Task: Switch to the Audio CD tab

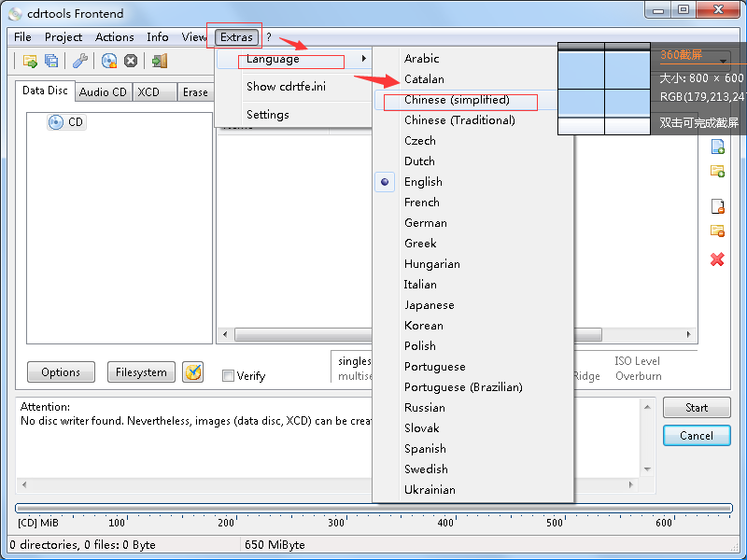Action: (x=103, y=91)
